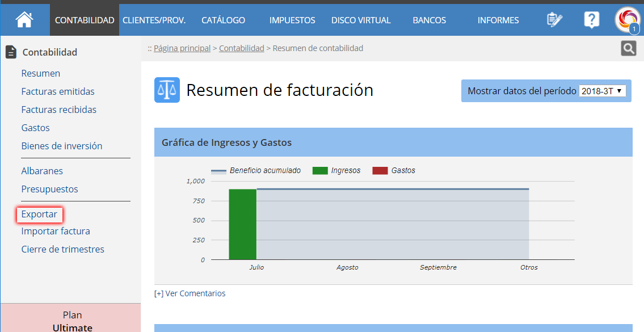Click the balance scale icon

click(167, 90)
